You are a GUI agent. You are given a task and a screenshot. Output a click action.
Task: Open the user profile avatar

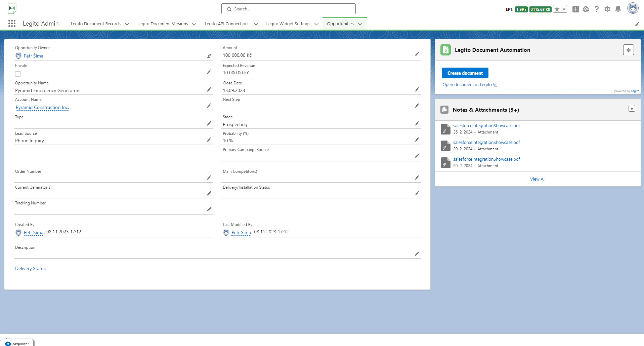click(633, 8)
